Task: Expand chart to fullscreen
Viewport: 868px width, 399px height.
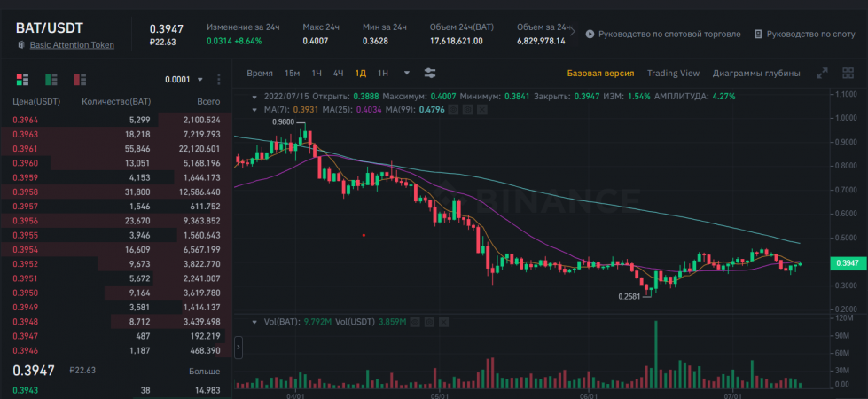Action: pos(822,73)
